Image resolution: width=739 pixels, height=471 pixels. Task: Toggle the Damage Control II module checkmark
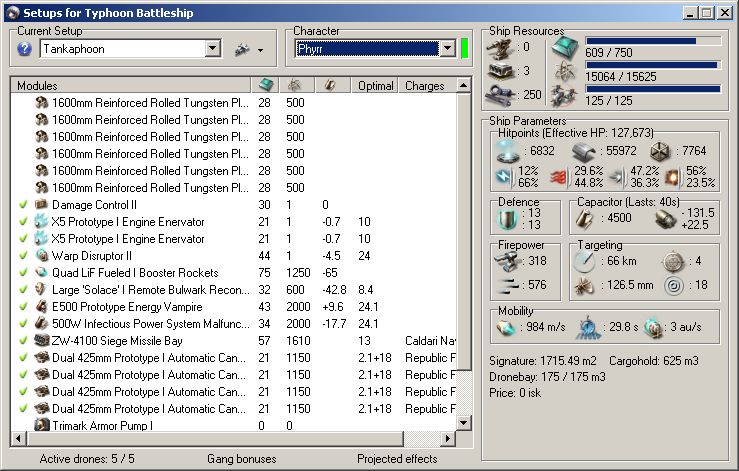[x=23, y=205]
